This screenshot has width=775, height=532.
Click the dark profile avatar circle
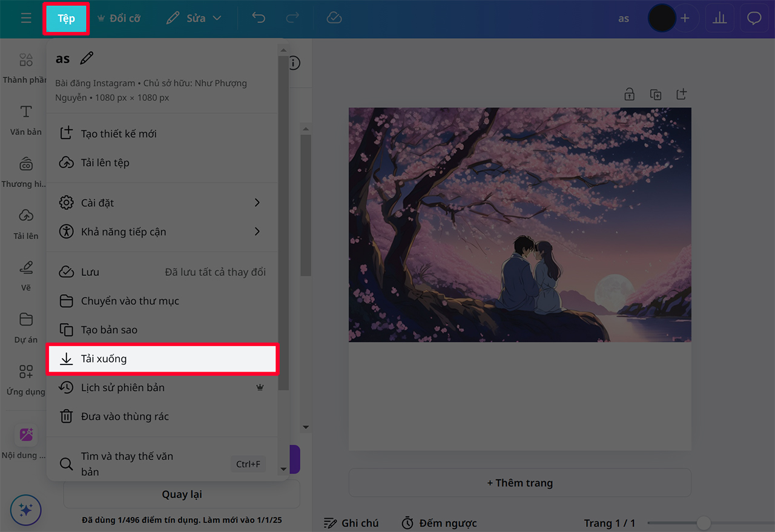[x=661, y=18]
